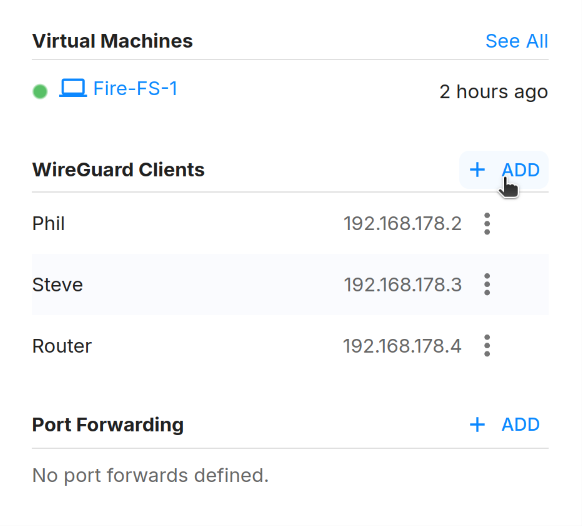Select the Phil client name

[49, 223]
